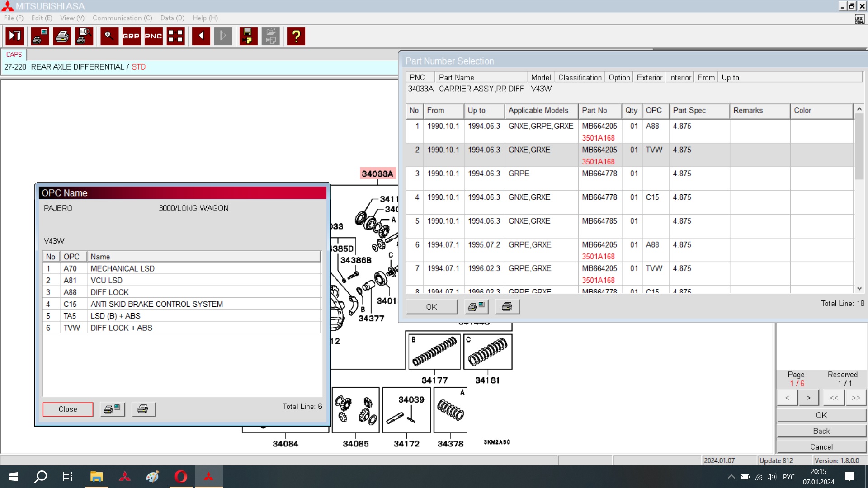This screenshot has height=488, width=868.
Task: Open the Communication menu
Action: (122, 18)
